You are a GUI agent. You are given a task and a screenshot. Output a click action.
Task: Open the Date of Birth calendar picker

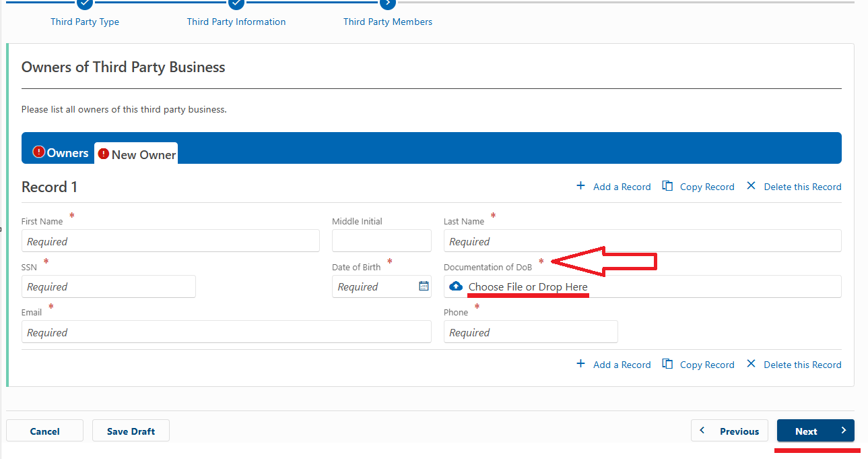(424, 286)
